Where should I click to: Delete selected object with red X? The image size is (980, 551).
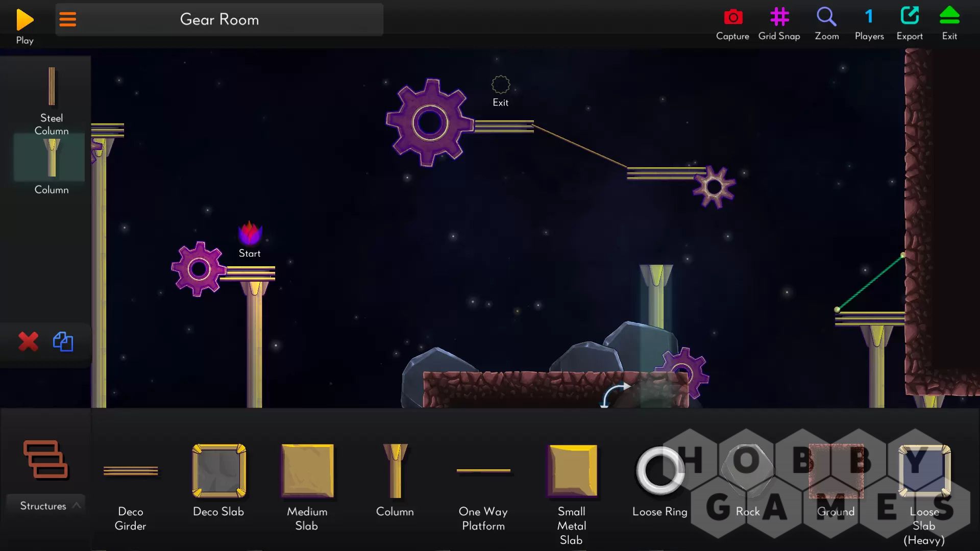tap(28, 341)
